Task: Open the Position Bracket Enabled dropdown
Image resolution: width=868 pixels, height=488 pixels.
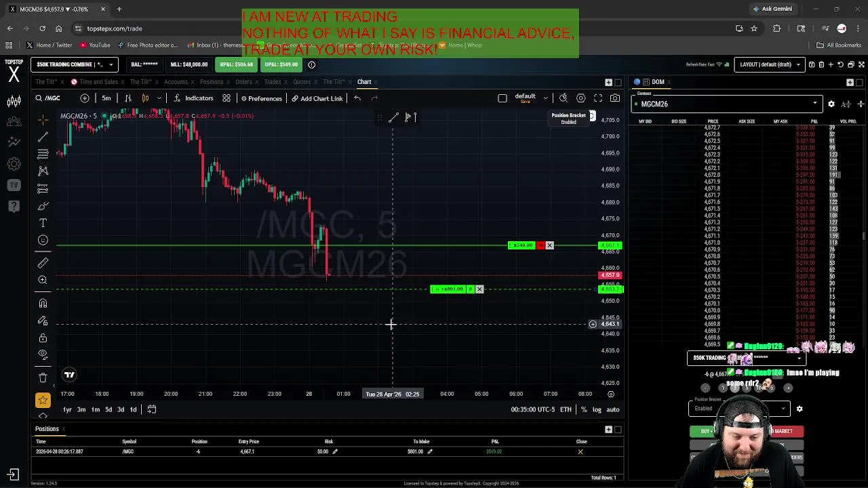Action: [x=739, y=409]
